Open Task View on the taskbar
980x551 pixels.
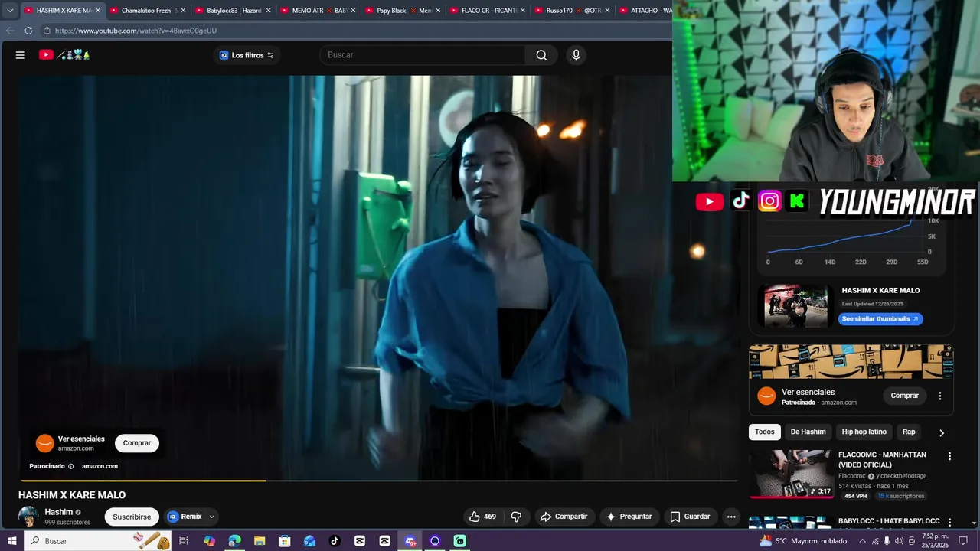[184, 541]
